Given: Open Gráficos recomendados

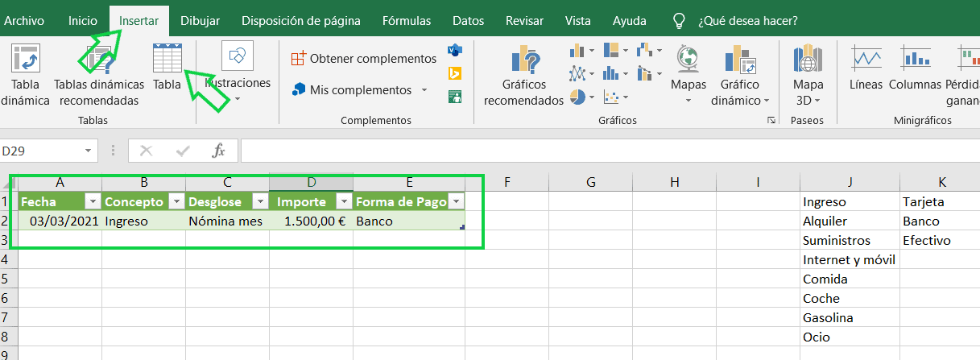Looking at the screenshot, I should click(523, 77).
